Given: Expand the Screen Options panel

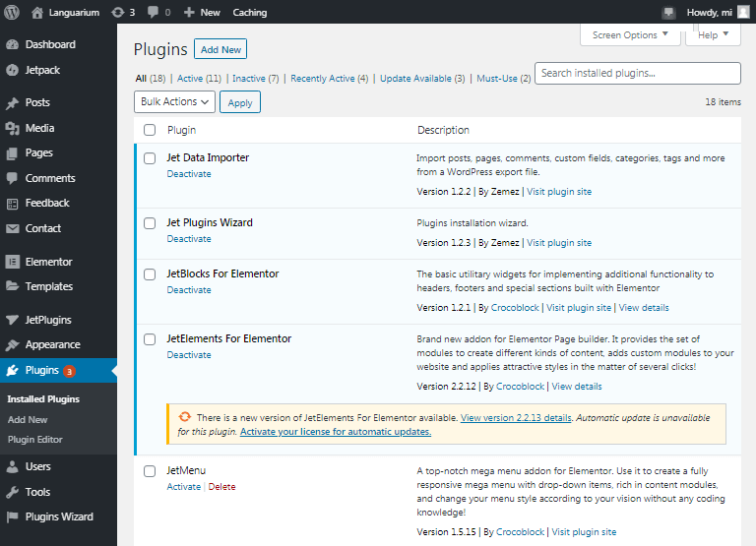Looking at the screenshot, I should point(630,34).
